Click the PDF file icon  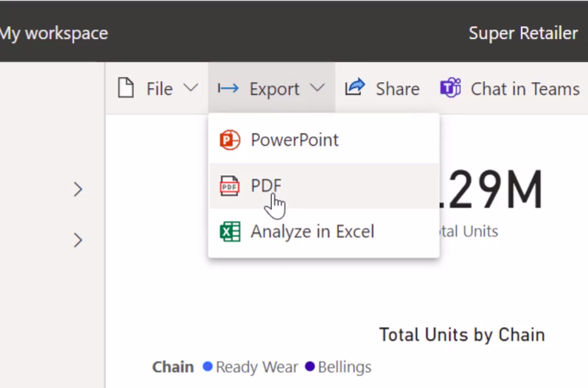230,186
